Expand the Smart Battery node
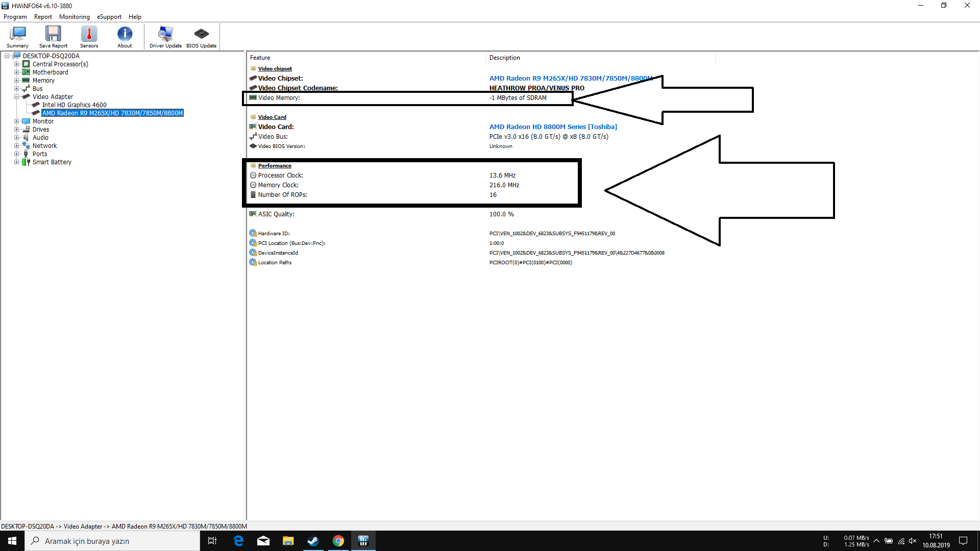This screenshot has width=980, height=551. pos(16,162)
